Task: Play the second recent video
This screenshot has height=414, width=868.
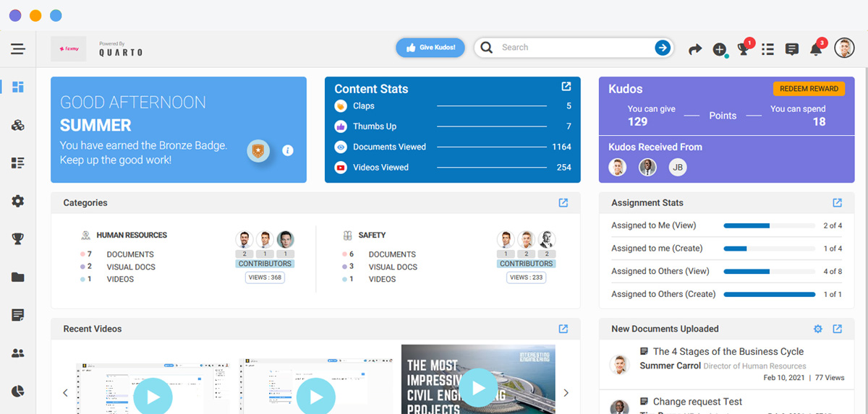Action: click(316, 397)
